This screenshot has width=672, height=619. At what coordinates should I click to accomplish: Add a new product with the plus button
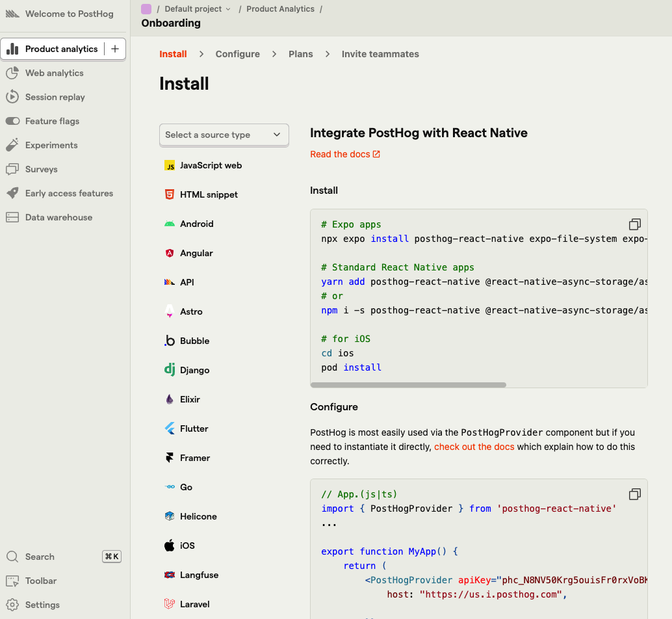(115, 48)
